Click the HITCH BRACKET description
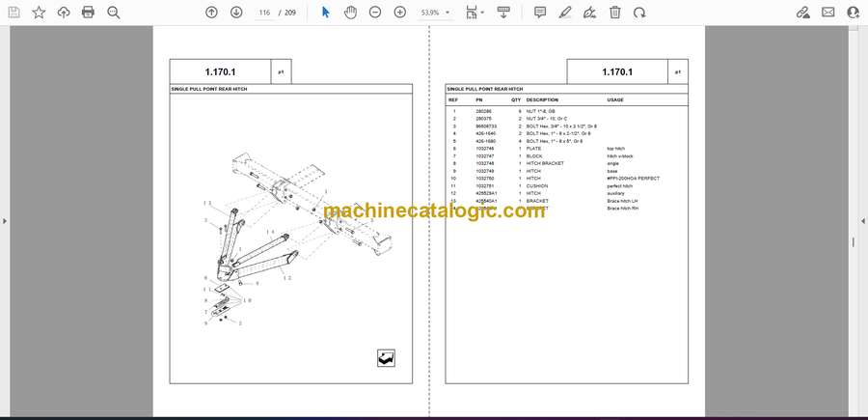This screenshot has height=420, width=868. pyautogui.click(x=545, y=163)
